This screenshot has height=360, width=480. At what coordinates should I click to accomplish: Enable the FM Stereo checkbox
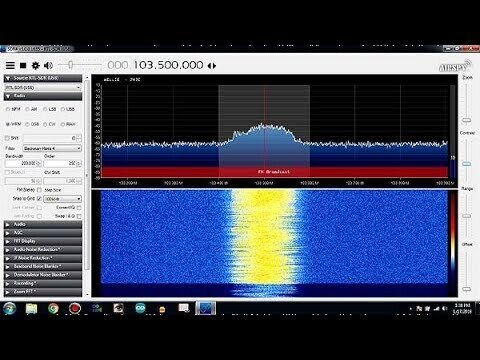click(x=39, y=190)
